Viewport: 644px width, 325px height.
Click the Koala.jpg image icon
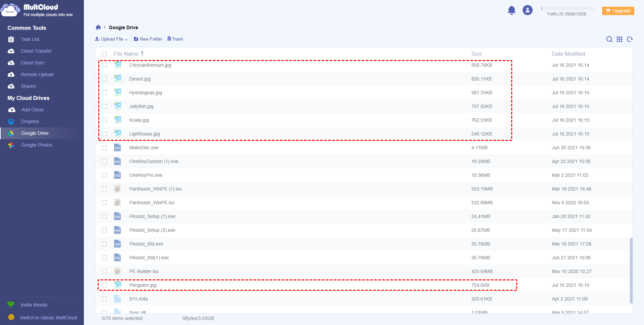(x=117, y=120)
